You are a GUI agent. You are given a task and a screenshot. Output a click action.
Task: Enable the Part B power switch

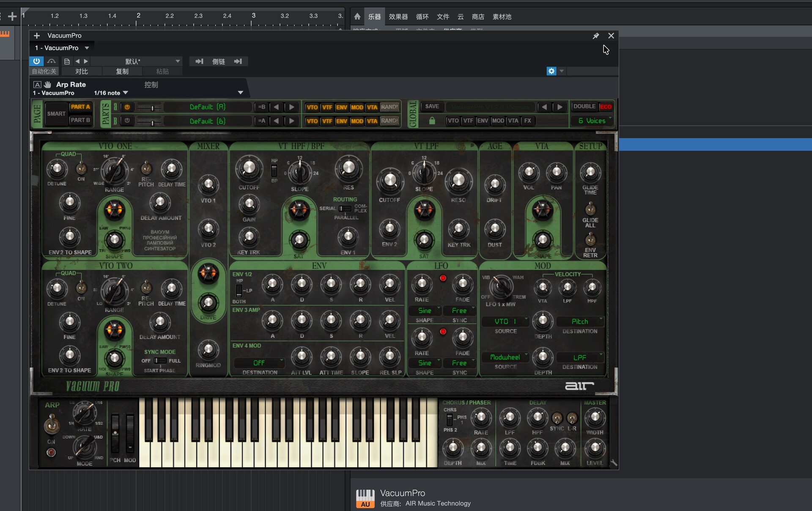tap(127, 121)
